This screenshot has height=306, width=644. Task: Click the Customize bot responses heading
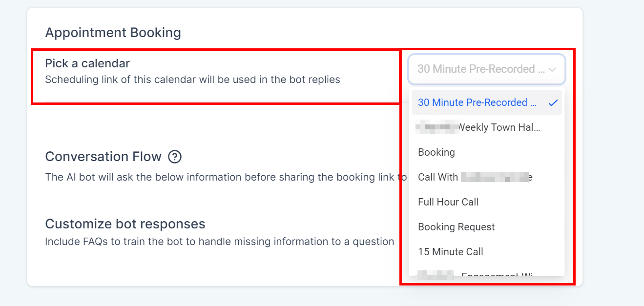(125, 224)
